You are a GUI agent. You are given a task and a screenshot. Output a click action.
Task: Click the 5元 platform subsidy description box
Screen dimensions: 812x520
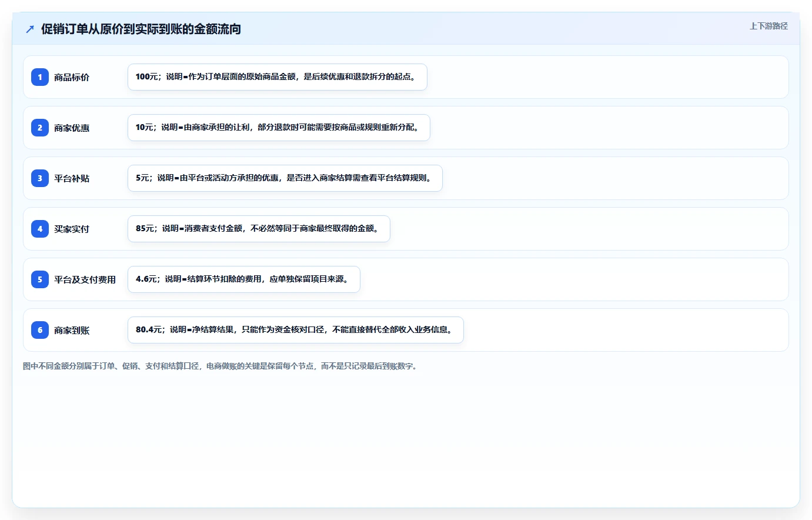(285, 178)
